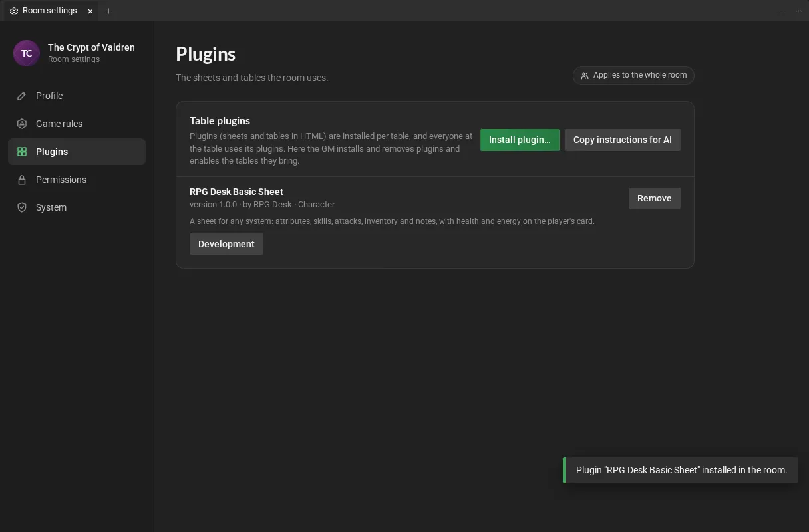Click the plugin description about attributes and skills
Image resolution: width=809 pixels, height=532 pixels.
pos(392,221)
